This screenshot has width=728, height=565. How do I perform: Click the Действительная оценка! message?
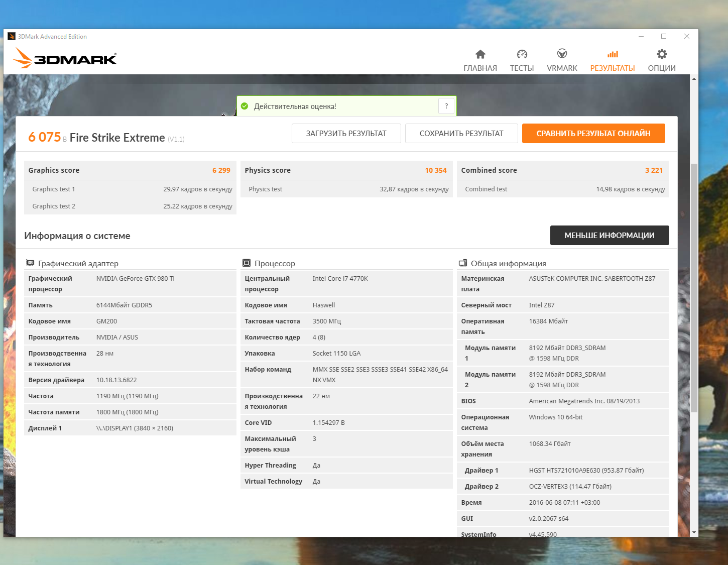coord(295,106)
